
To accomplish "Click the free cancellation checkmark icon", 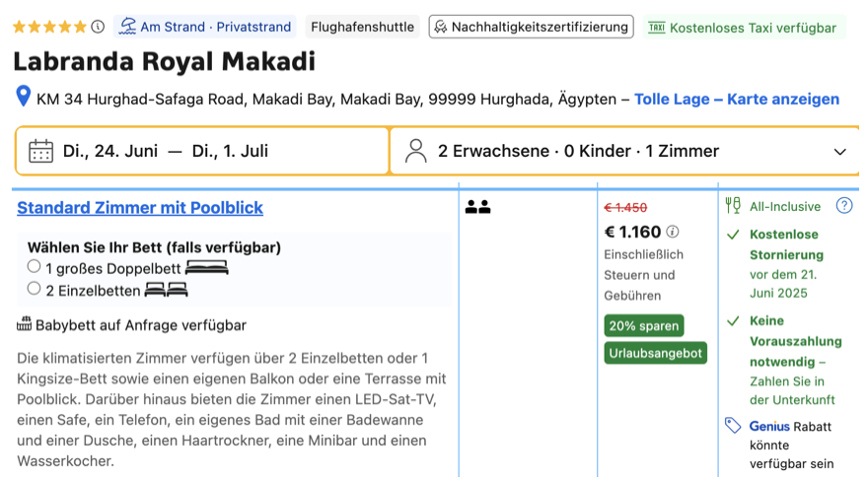I will 733,235.
